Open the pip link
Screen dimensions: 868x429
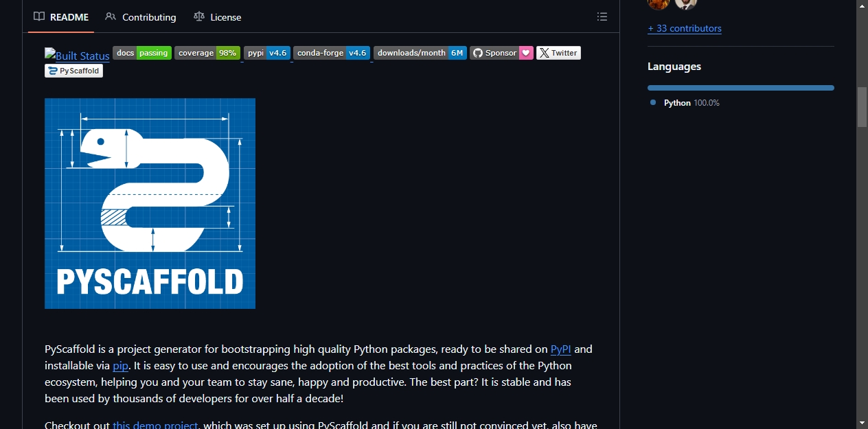click(x=120, y=366)
